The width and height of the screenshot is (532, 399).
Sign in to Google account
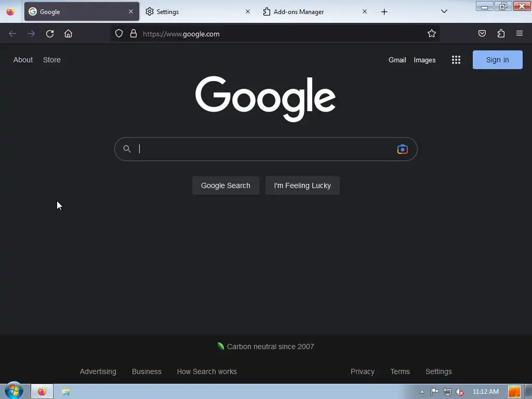point(497,60)
